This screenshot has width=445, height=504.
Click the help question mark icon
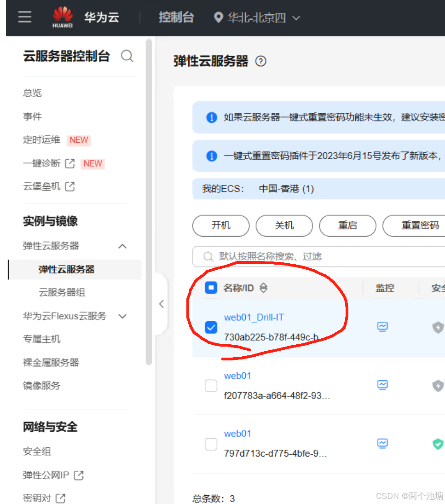(261, 61)
